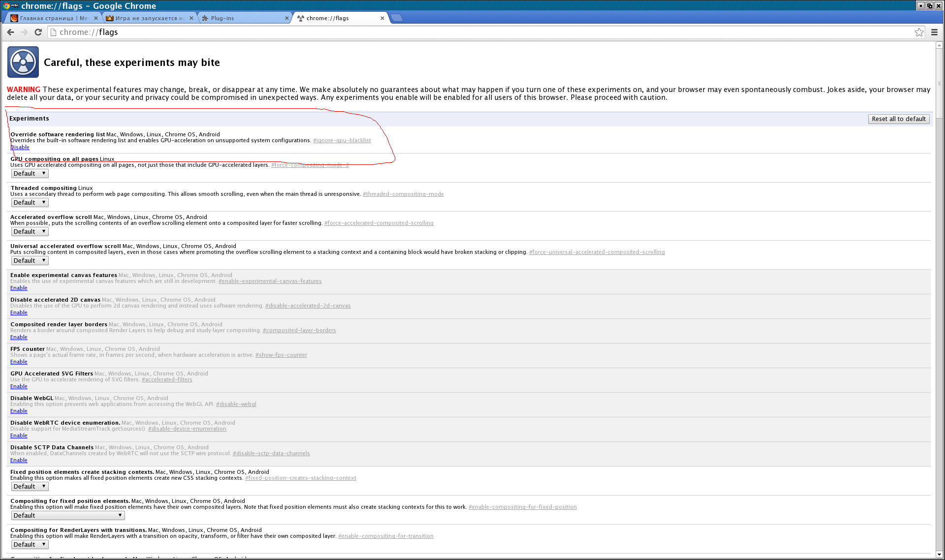Reload the chrome://flags page
The height and width of the screenshot is (560, 945).
pos(38,32)
